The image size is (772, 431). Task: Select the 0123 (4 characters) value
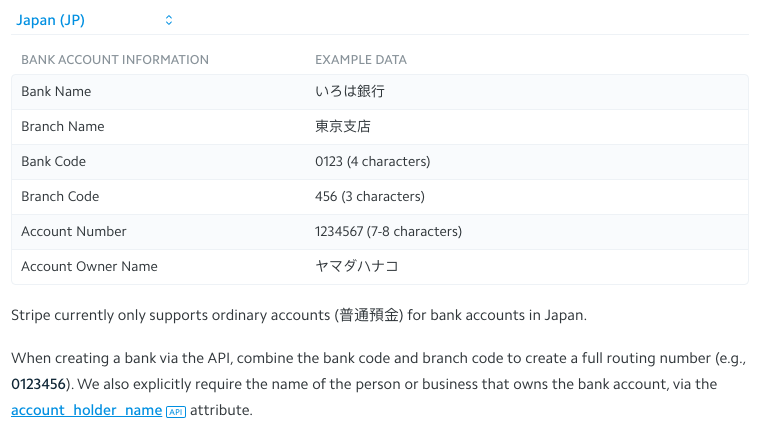point(373,162)
